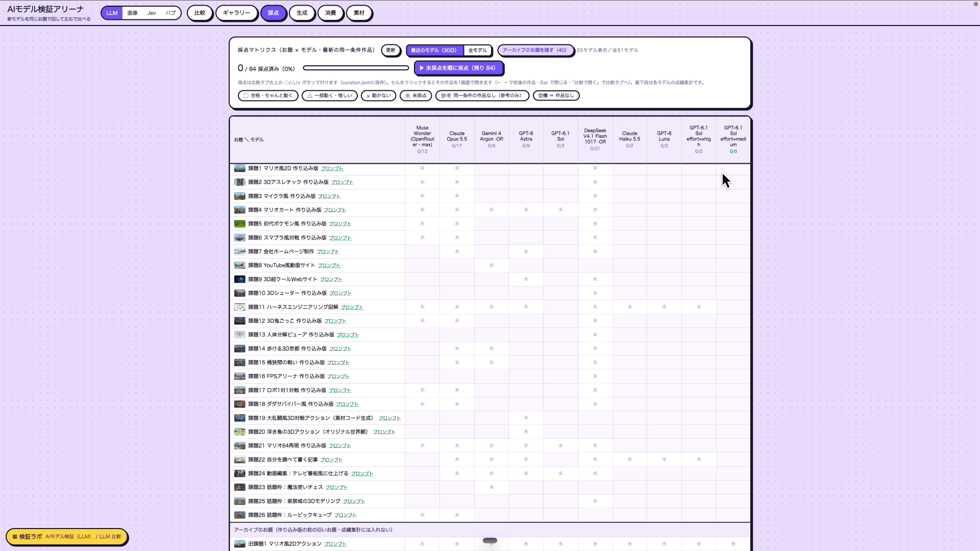
Task: Open thumbnail icon for 課題22 自分を調べて書く記事
Action: click(239, 460)
